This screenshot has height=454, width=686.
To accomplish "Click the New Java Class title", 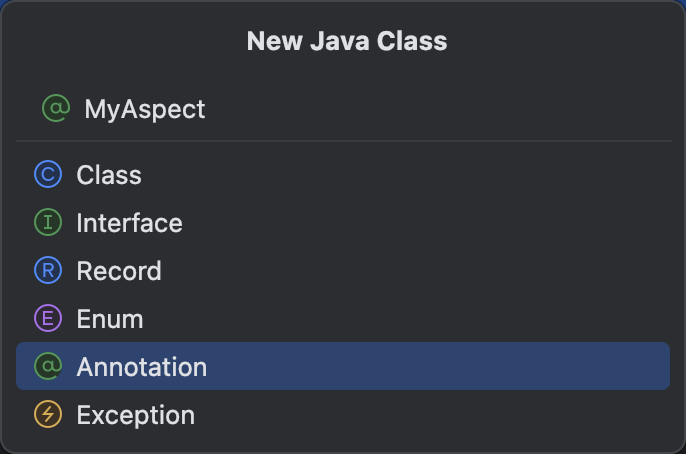I will pyautogui.click(x=347, y=41).
